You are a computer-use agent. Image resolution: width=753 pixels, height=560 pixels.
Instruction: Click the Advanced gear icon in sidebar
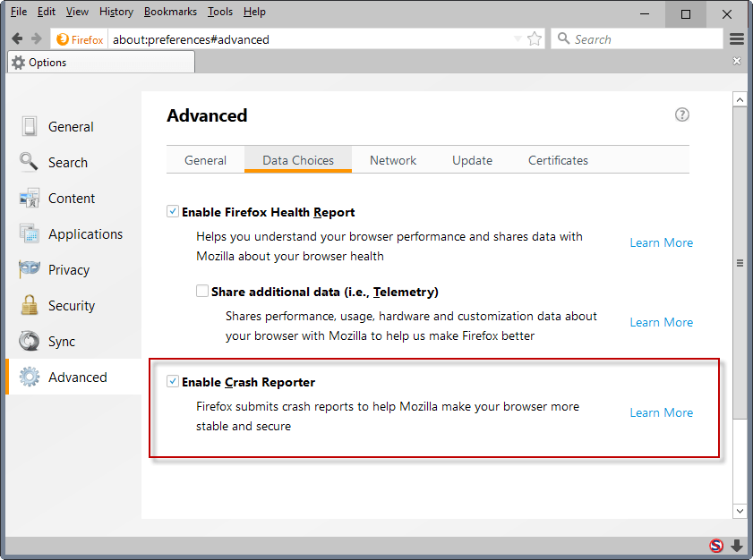coord(30,377)
